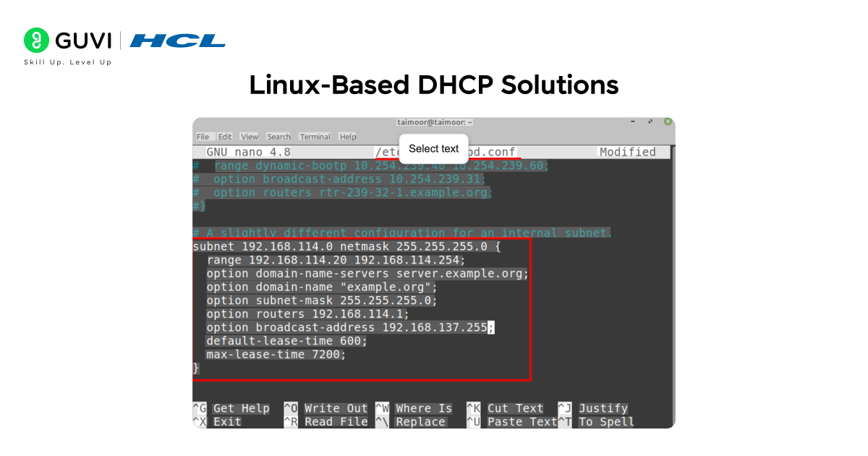Image resolution: width=868 pixels, height=456 pixels.
Task: Open the Justify shortcut
Action: [603, 408]
